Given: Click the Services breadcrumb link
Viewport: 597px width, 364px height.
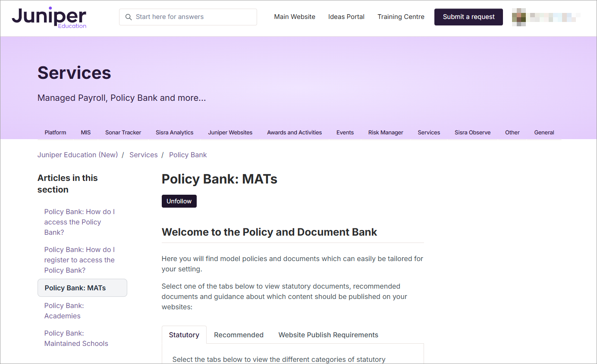Looking at the screenshot, I should tap(144, 155).
